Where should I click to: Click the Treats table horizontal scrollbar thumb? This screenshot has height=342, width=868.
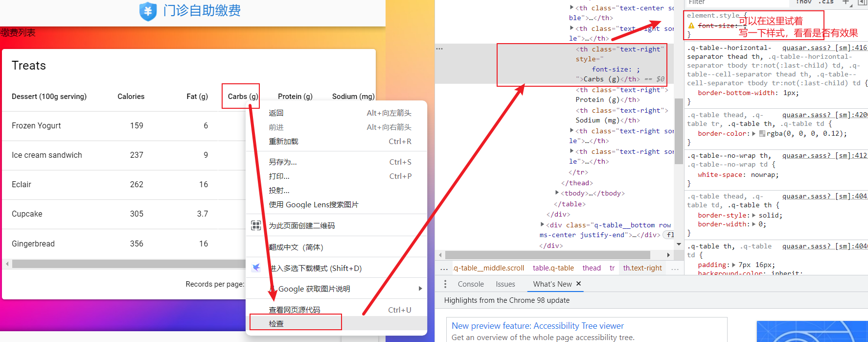[x=128, y=264]
